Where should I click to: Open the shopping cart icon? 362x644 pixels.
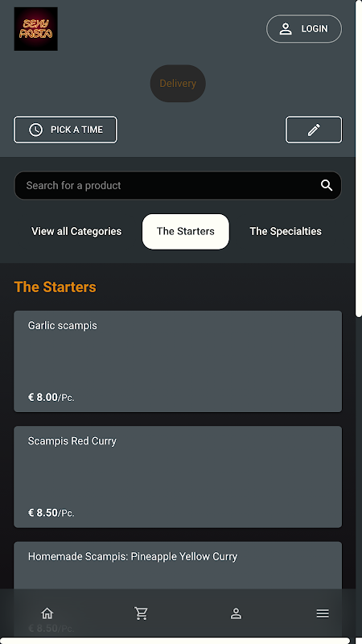[142, 613]
